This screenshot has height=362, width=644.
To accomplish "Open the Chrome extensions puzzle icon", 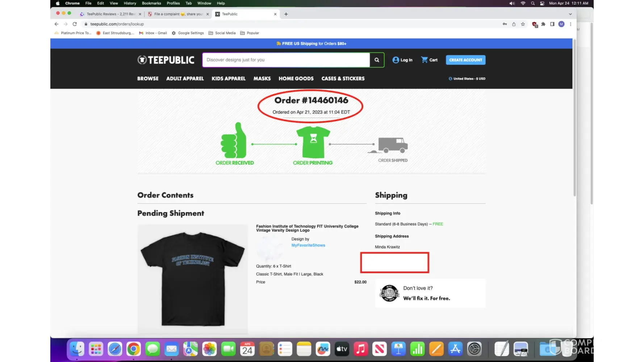I will pos(543,24).
